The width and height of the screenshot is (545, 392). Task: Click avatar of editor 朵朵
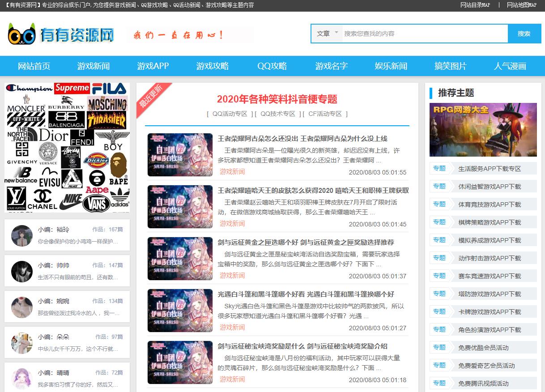coord(22,343)
